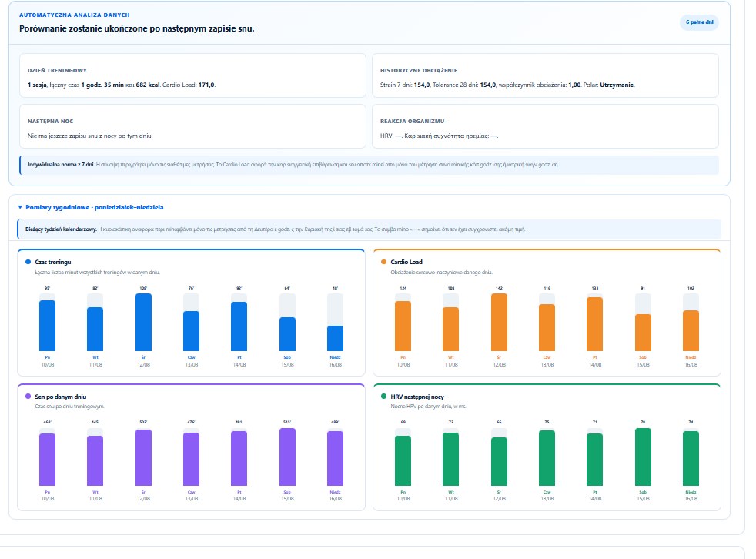Select Thursday 13/08 bar in Cardio Load
Screen dimensions: 756x559
(547, 327)
